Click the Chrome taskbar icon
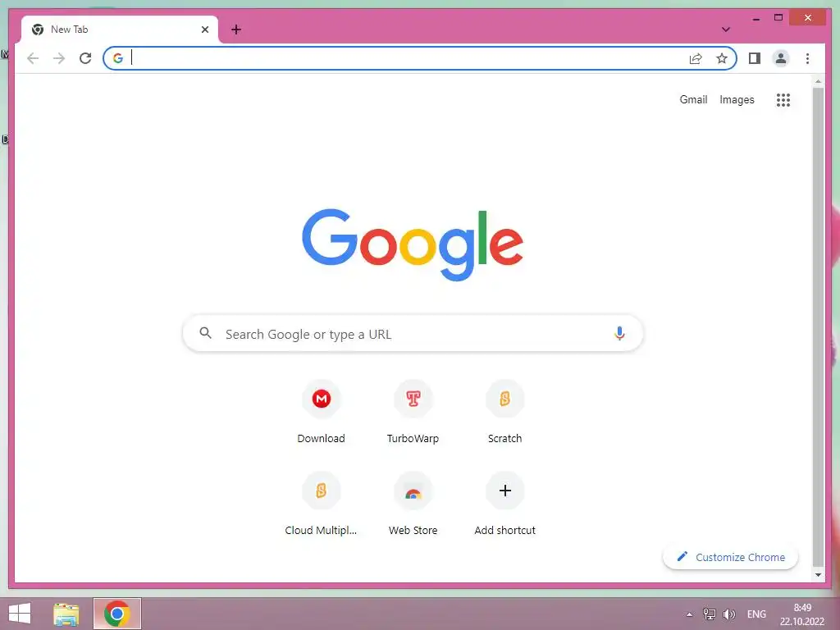This screenshot has width=840, height=630. click(x=116, y=614)
